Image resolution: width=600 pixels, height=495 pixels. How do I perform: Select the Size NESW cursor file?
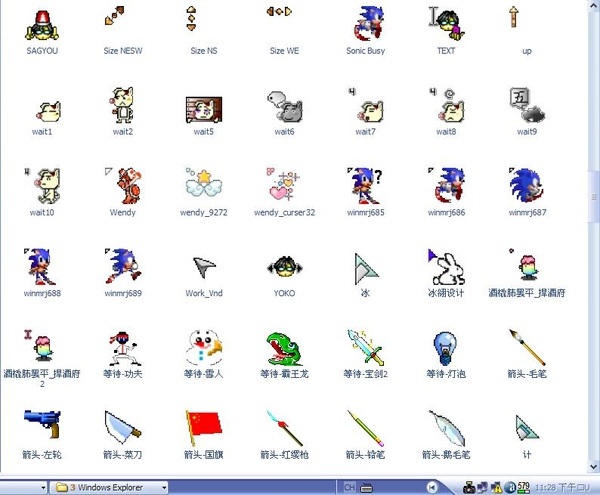(x=114, y=15)
